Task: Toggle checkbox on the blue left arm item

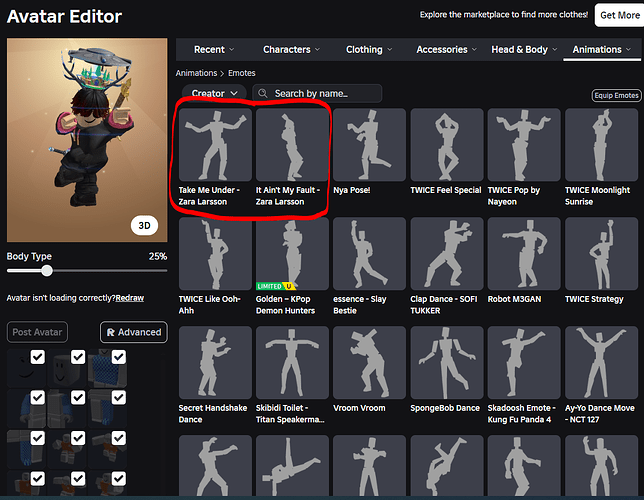Action: [x=37, y=397]
